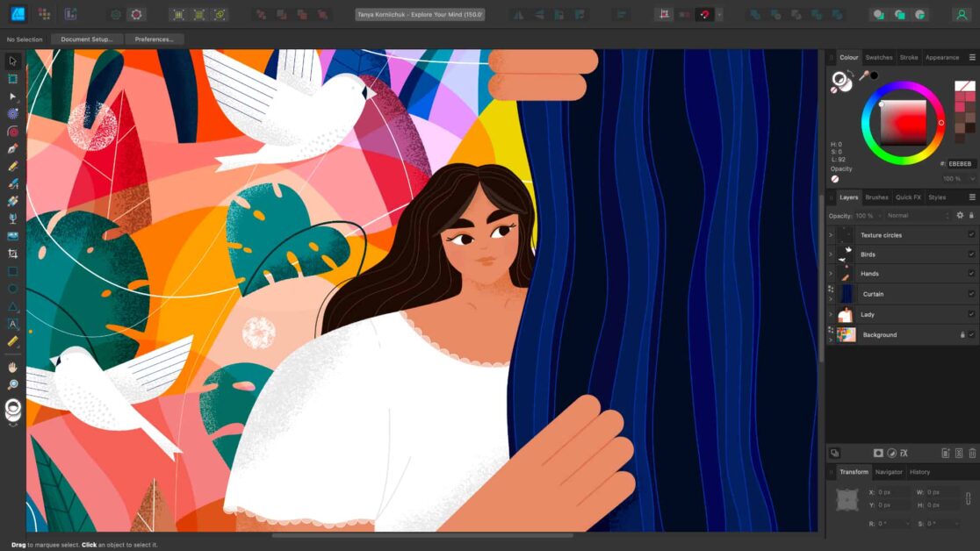
Task: Select the Zoom tool
Action: tap(12, 384)
